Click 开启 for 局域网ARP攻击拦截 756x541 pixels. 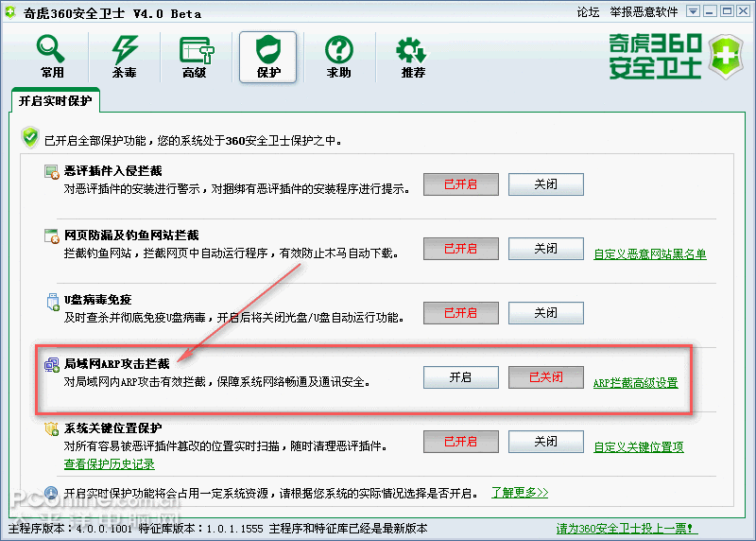[461, 377]
